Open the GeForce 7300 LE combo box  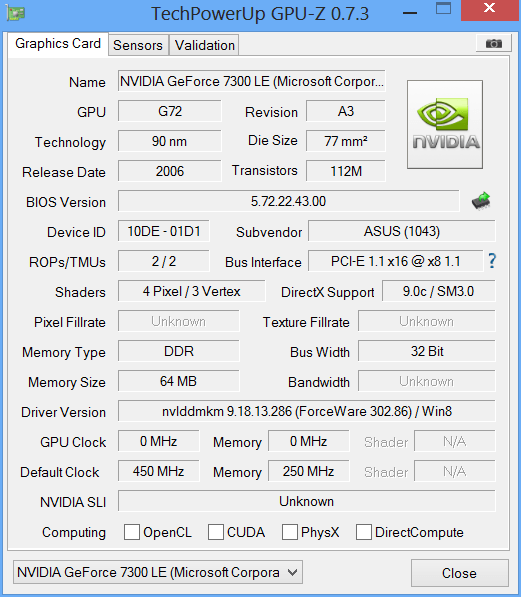[x=158, y=572]
